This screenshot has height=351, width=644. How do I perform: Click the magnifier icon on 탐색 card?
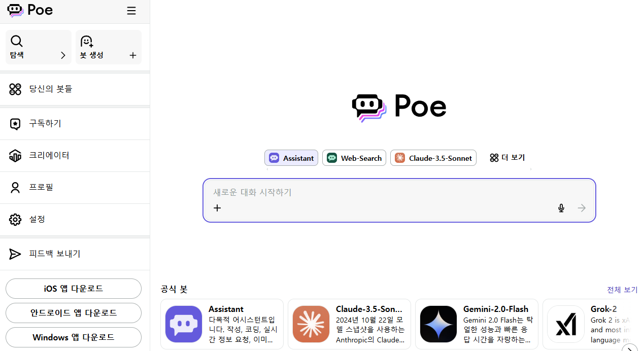[17, 41]
